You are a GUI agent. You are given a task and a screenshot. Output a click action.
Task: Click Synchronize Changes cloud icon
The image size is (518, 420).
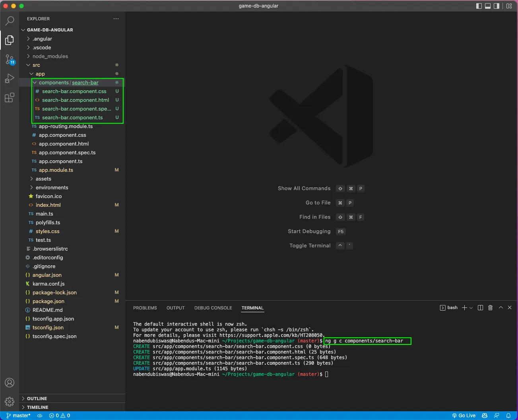click(x=40, y=416)
